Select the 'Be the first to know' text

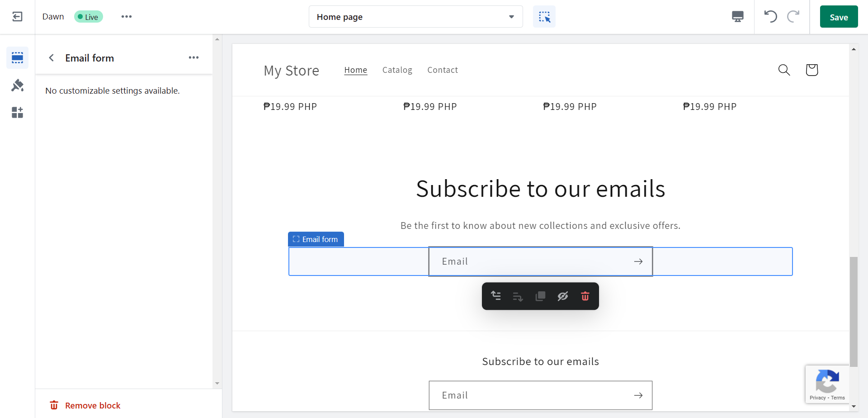541,226
